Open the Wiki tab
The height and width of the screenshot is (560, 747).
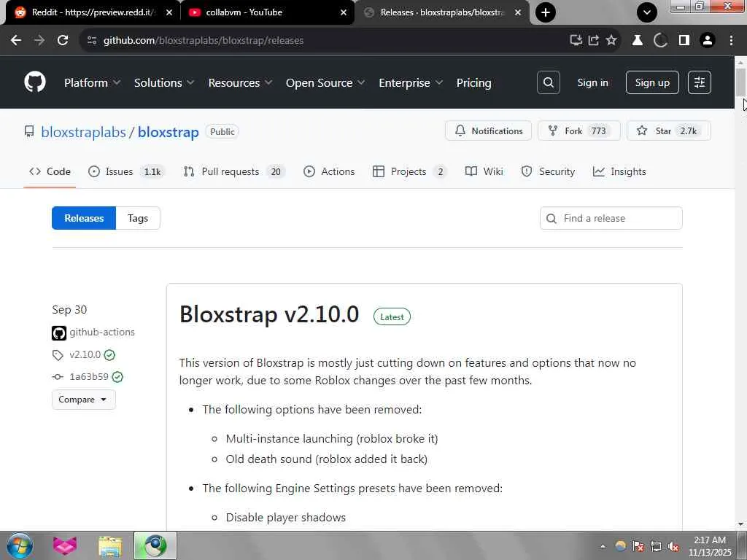pos(484,171)
